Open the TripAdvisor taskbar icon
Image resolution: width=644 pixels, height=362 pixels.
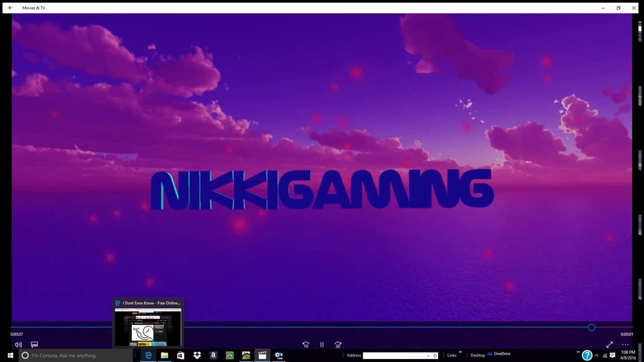point(229,355)
